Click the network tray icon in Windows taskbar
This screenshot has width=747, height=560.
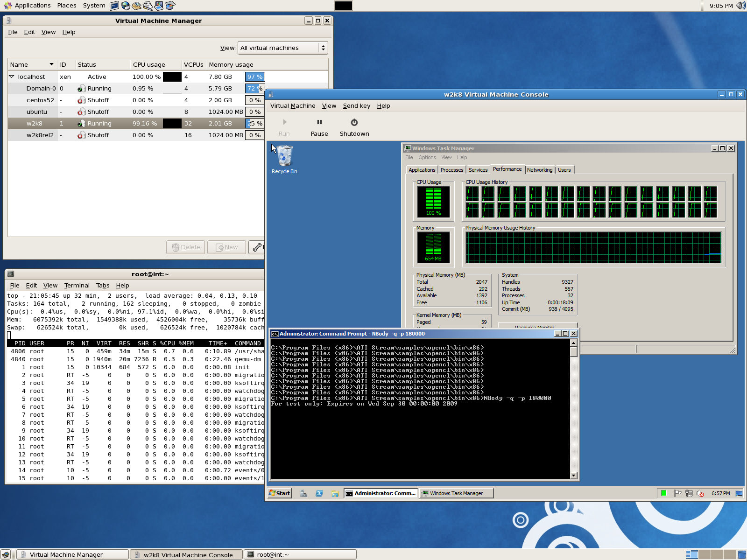click(x=689, y=493)
